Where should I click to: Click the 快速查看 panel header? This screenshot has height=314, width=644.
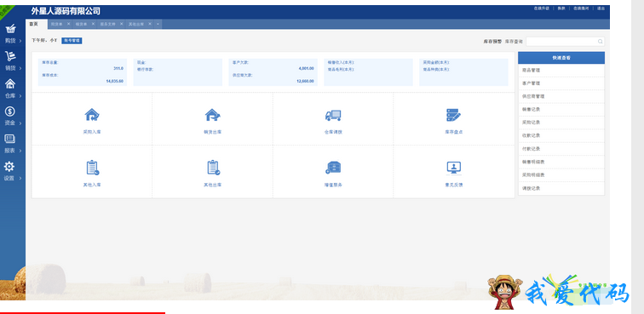[561, 58]
